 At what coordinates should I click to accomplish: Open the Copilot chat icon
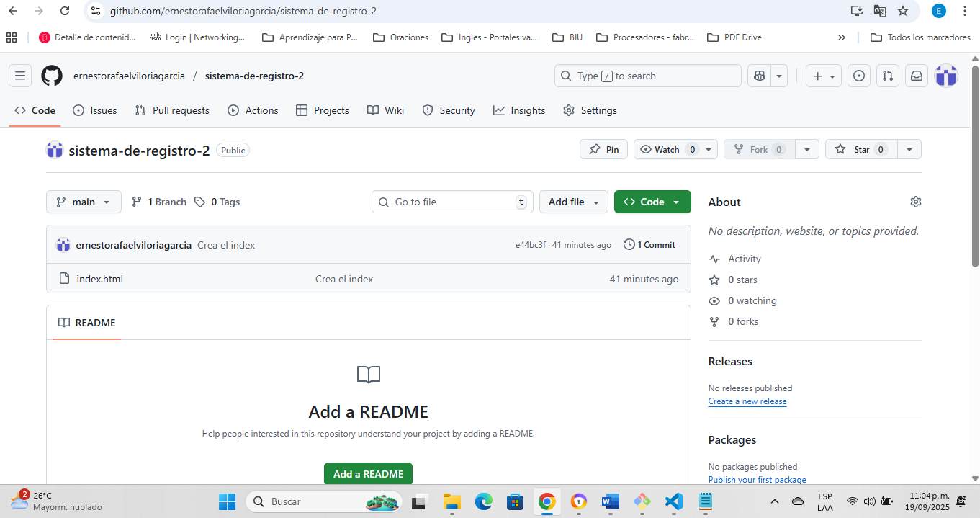[759, 76]
